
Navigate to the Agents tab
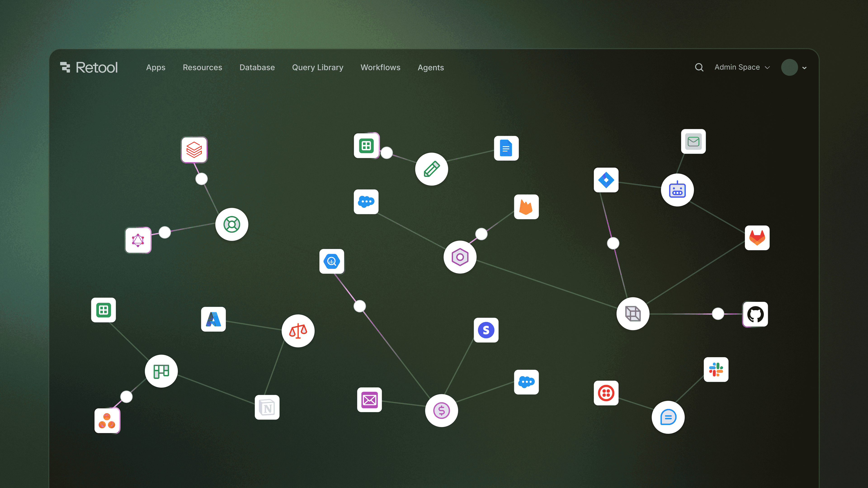pyautogui.click(x=431, y=67)
